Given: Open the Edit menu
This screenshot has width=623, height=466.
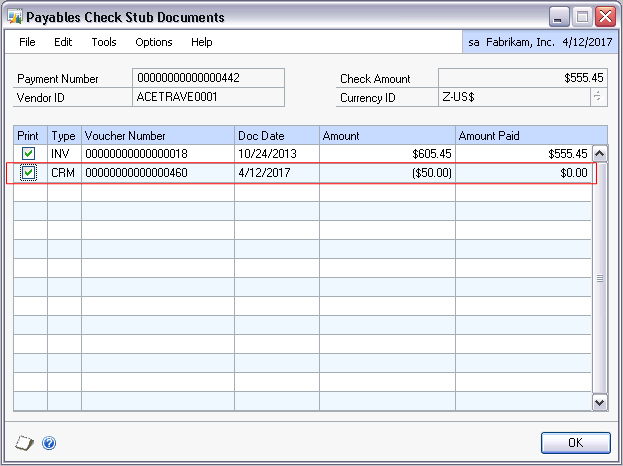Looking at the screenshot, I should (x=63, y=42).
